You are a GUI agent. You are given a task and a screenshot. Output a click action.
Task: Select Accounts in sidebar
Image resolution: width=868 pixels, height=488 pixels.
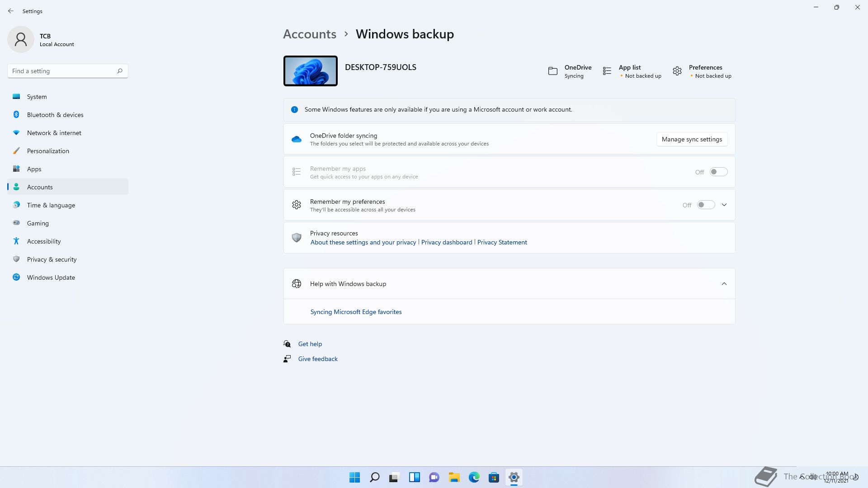point(68,187)
